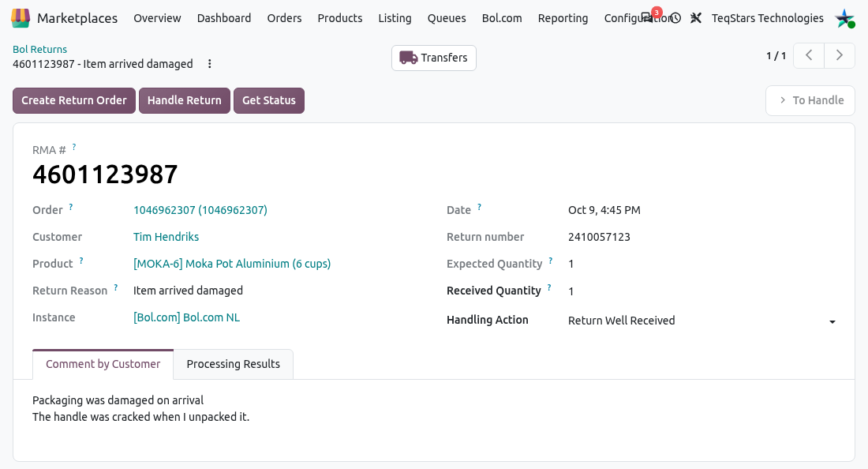Open the Transfers smart button
The width and height of the screenshot is (868, 469).
[433, 58]
